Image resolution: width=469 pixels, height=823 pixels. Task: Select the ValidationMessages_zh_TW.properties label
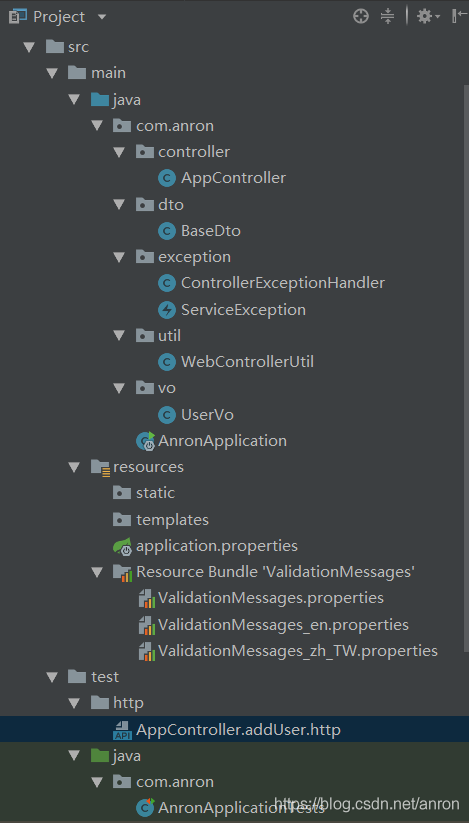tap(298, 651)
